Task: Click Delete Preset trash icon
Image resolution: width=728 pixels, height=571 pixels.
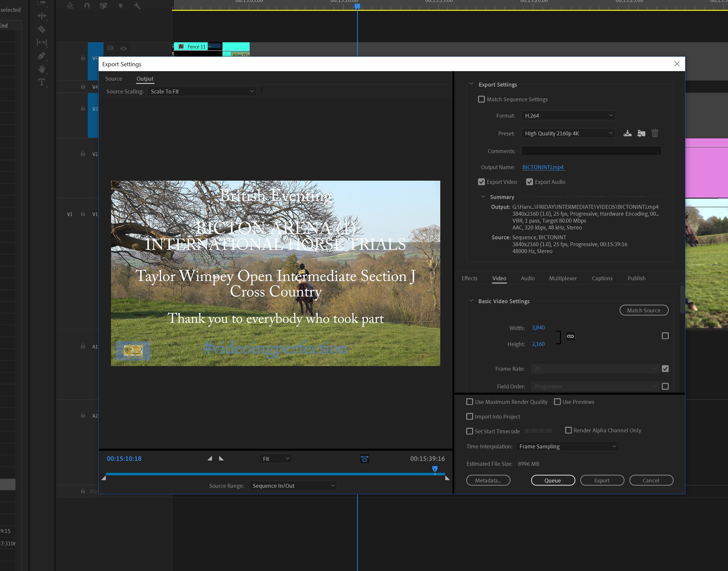Action: [655, 133]
